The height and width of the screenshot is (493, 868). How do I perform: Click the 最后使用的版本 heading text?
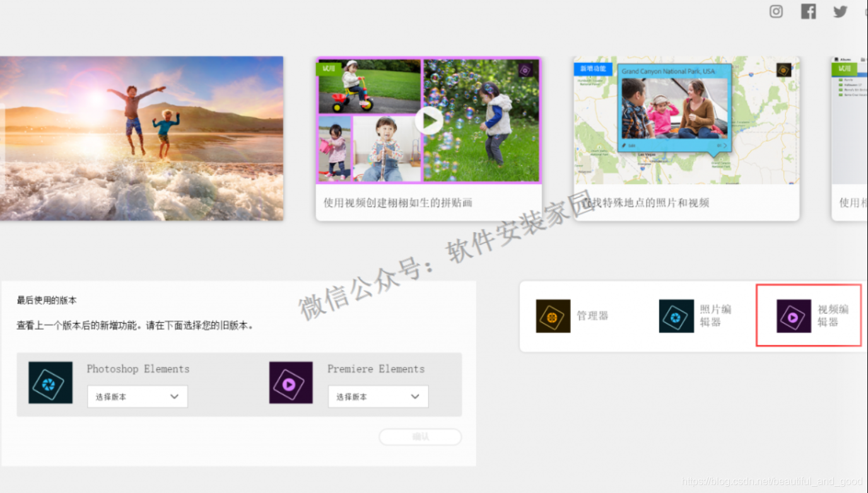pyautogui.click(x=47, y=301)
